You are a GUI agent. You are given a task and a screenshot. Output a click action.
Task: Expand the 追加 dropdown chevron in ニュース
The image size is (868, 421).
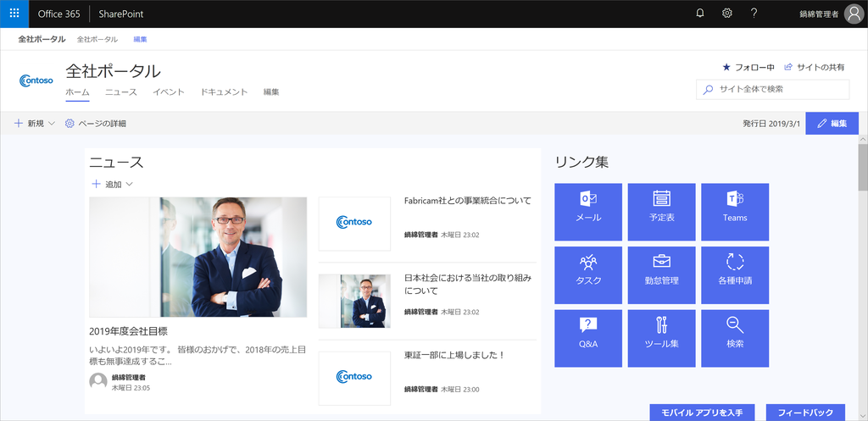point(129,184)
